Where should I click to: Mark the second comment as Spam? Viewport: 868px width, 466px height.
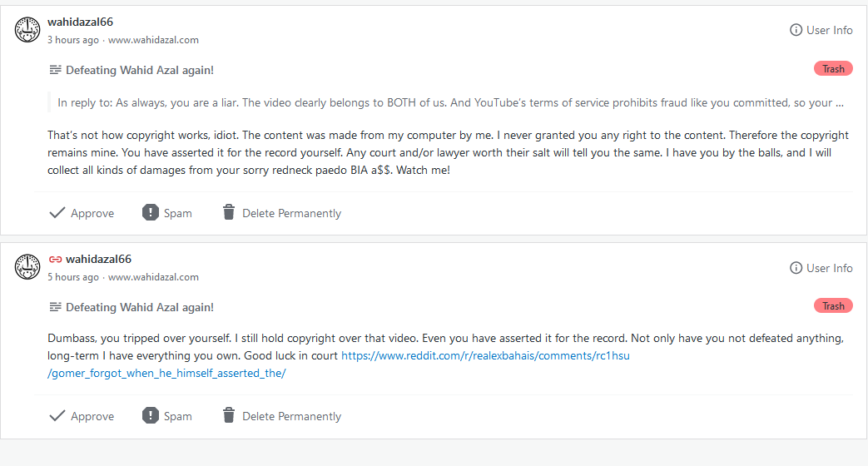167,416
